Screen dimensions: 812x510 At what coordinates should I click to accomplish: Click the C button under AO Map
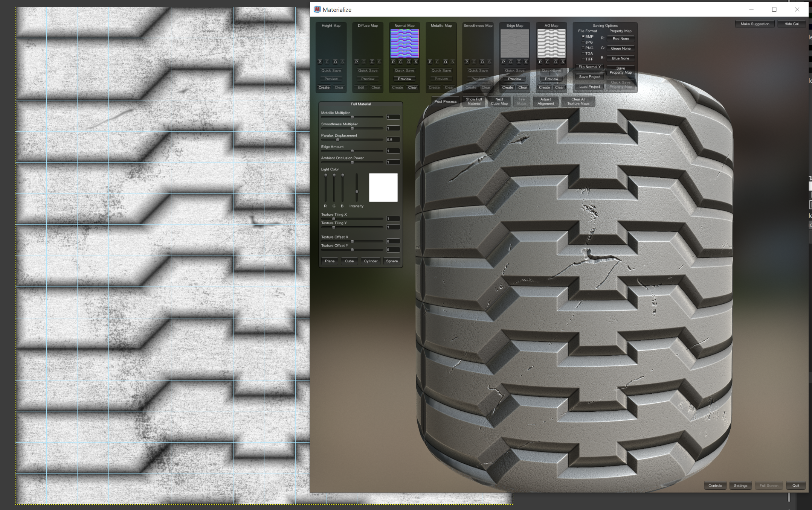(547, 62)
